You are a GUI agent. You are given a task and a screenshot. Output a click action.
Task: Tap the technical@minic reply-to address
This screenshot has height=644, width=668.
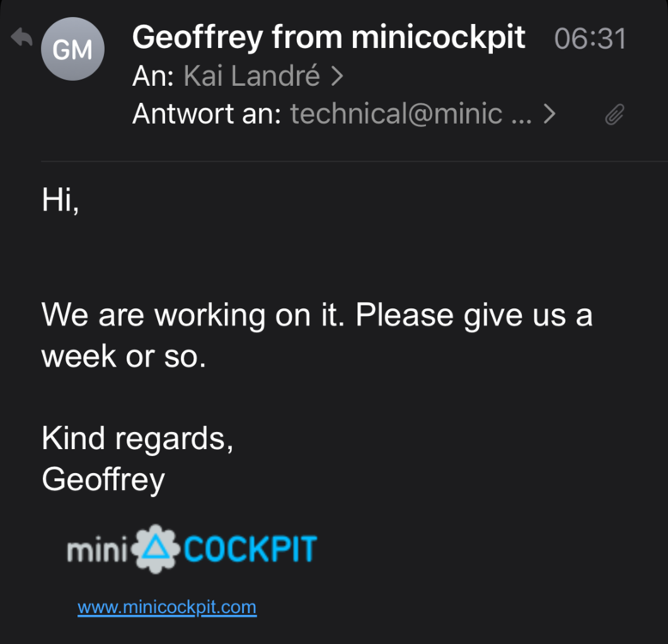tap(410, 113)
